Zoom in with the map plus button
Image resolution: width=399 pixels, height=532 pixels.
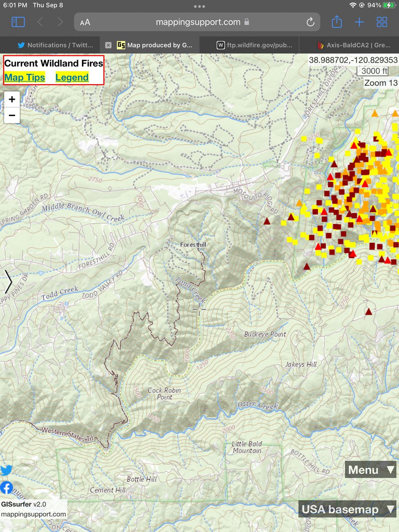[x=12, y=99]
